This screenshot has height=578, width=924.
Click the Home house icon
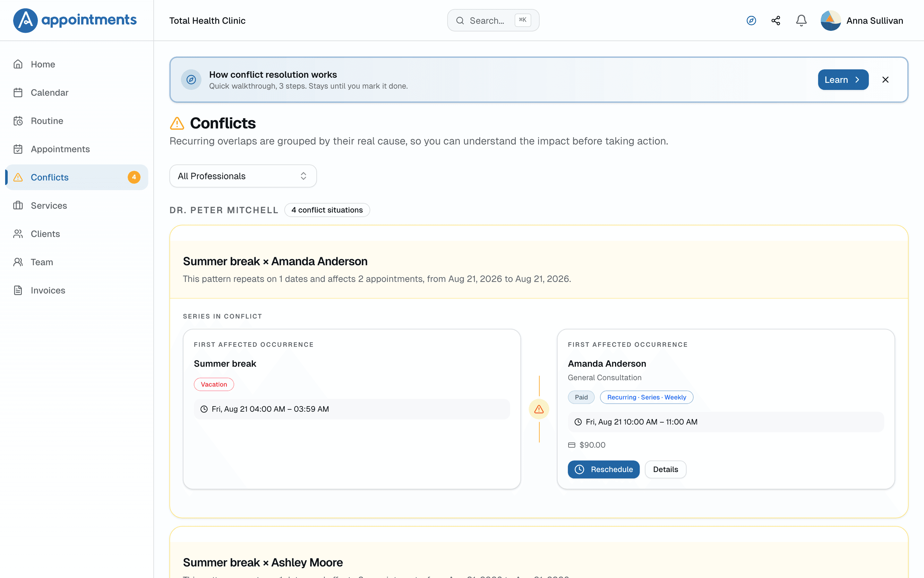click(x=18, y=64)
